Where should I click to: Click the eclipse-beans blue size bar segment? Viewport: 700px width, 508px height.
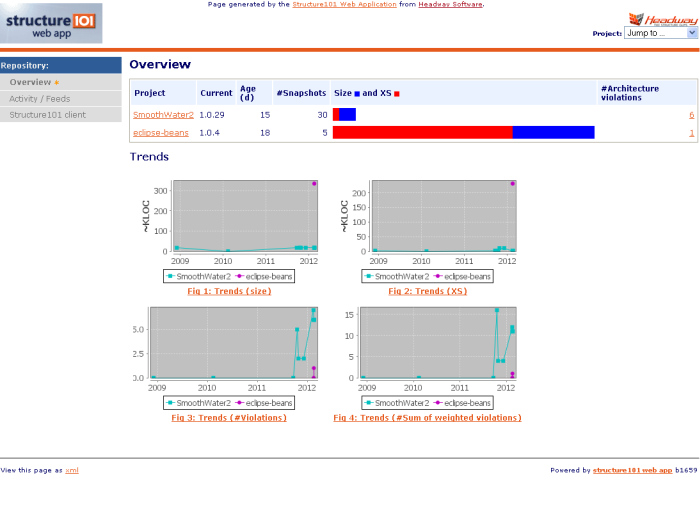click(x=554, y=133)
